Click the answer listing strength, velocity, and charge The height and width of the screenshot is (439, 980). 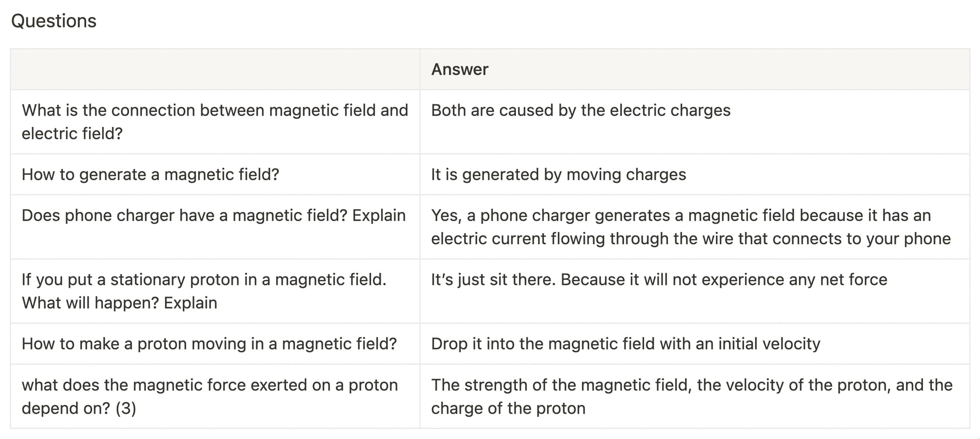click(x=695, y=396)
